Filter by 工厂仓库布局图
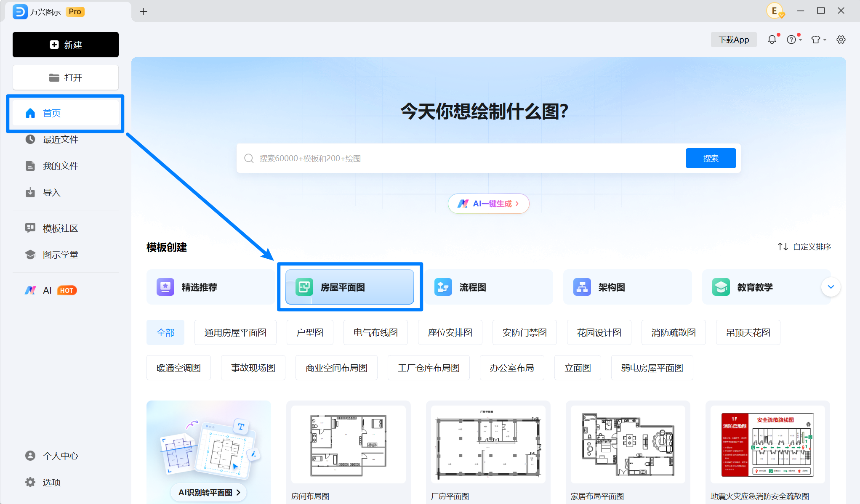 click(429, 368)
